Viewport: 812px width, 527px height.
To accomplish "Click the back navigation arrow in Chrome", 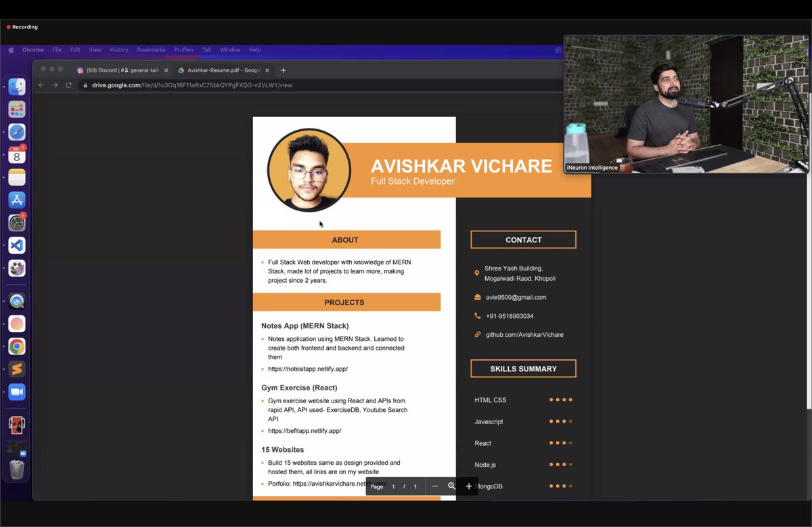I will pyautogui.click(x=41, y=85).
